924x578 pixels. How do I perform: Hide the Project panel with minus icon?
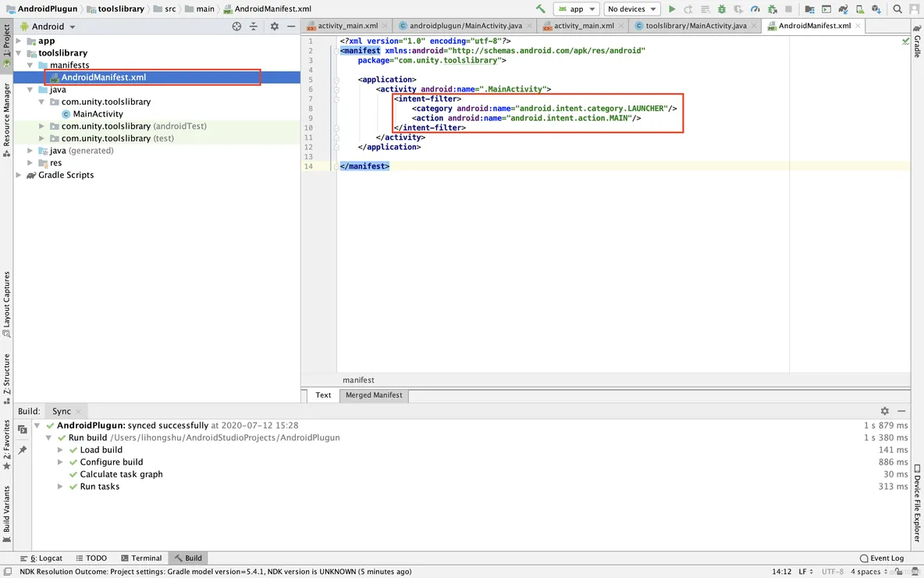point(291,27)
